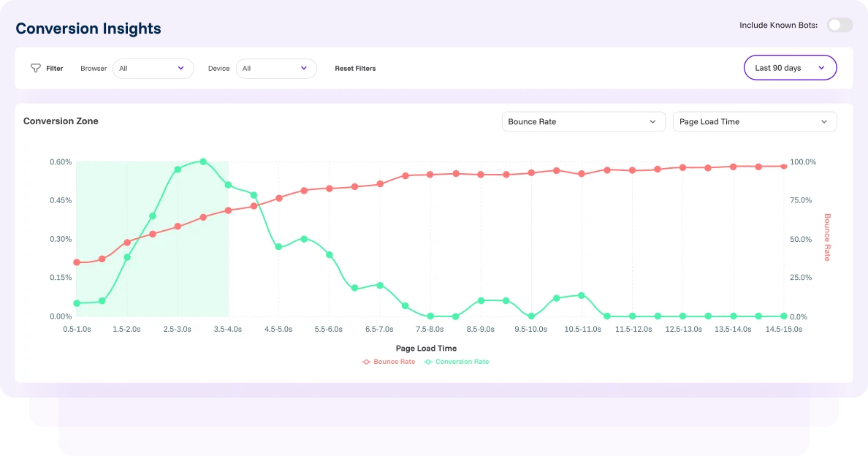Click the Filter label text
Screen dimensions: 868x456
click(54, 69)
